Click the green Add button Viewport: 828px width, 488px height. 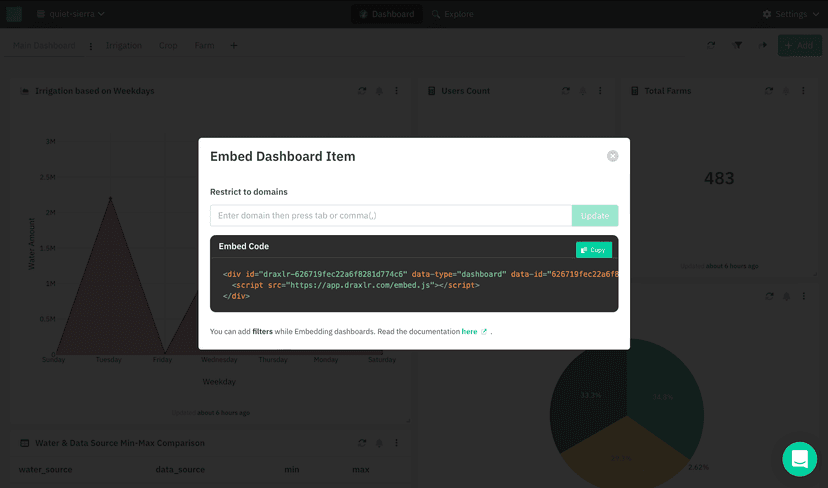[x=799, y=45]
